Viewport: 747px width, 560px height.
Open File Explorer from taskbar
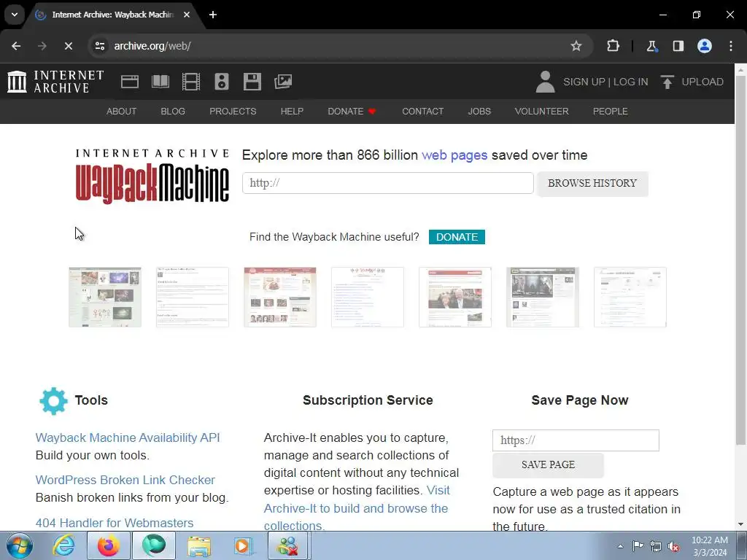199,545
